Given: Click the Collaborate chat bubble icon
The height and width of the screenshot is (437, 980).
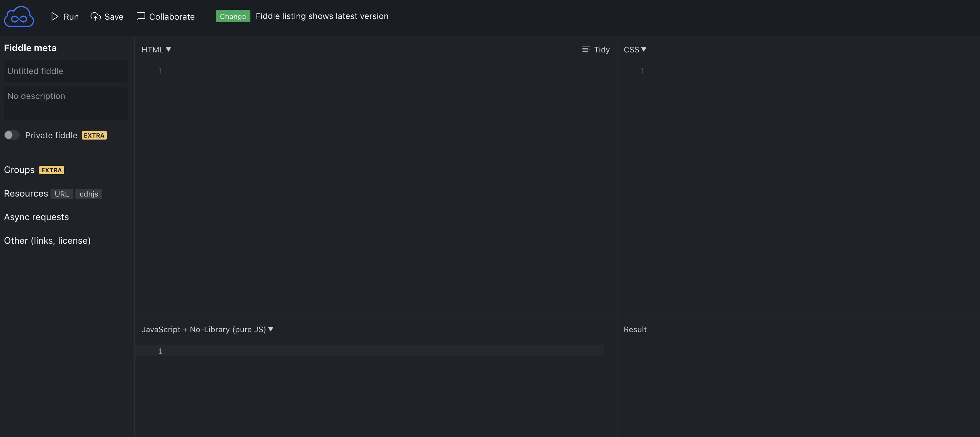Looking at the screenshot, I should [x=141, y=16].
